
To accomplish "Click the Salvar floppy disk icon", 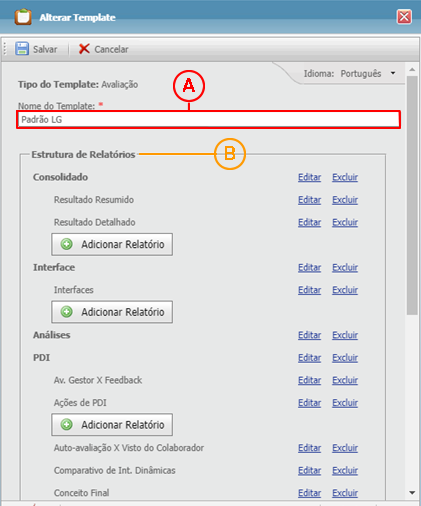I will (22, 49).
